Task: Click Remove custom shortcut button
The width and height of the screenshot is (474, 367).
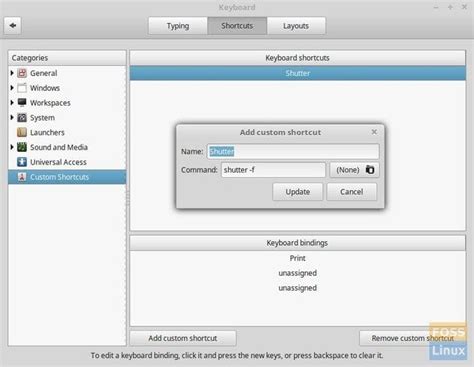Action: (x=413, y=338)
